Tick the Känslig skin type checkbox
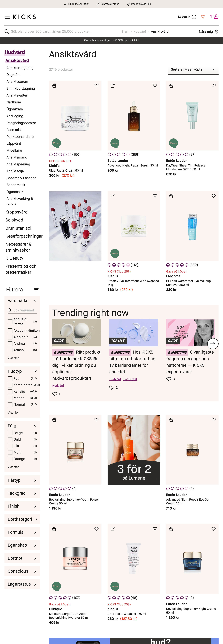223x644 pixels. [x=10, y=392]
